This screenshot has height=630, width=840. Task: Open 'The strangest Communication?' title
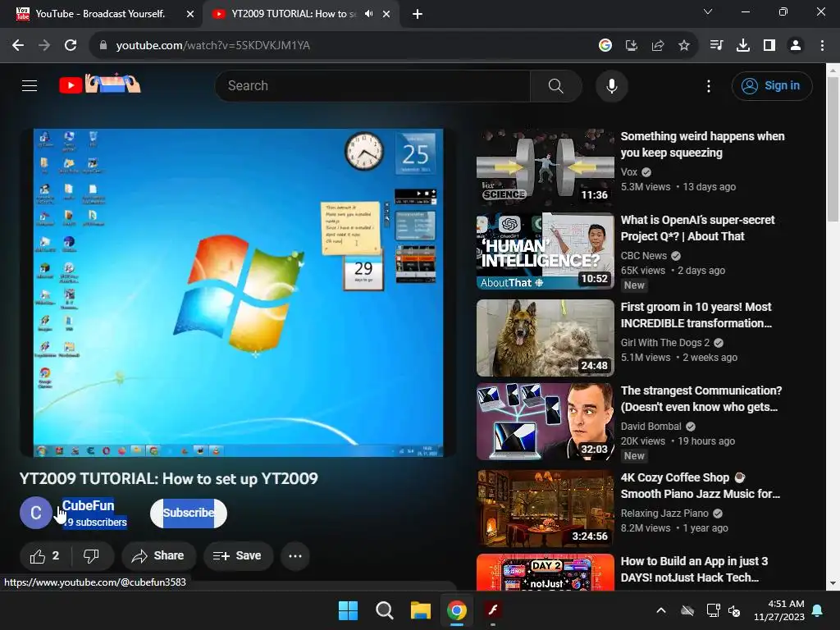pyautogui.click(x=701, y=399)
